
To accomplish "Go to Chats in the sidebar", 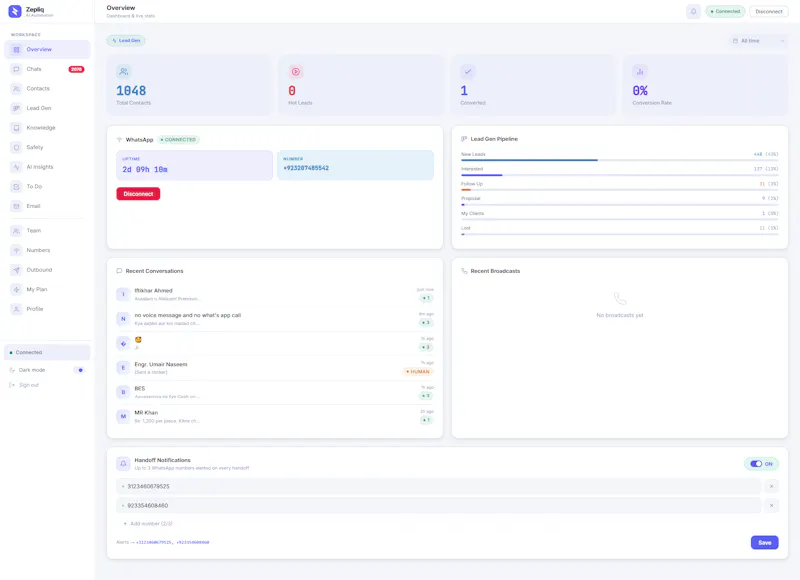I will [x=47, y=69].
